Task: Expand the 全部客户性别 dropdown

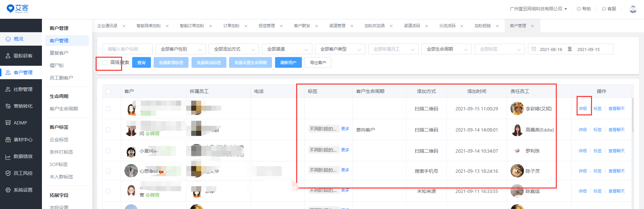Action: coord(180,49)
